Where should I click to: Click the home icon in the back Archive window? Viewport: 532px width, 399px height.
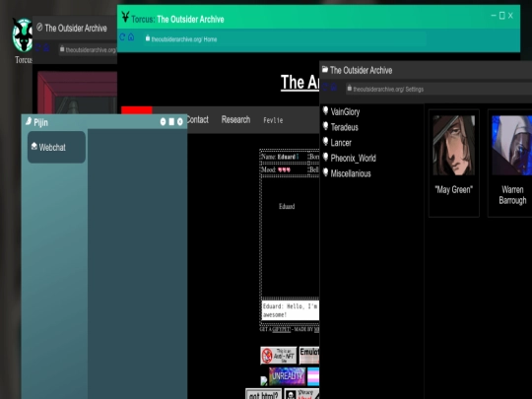pyautogui.click(x=46, y=48)
